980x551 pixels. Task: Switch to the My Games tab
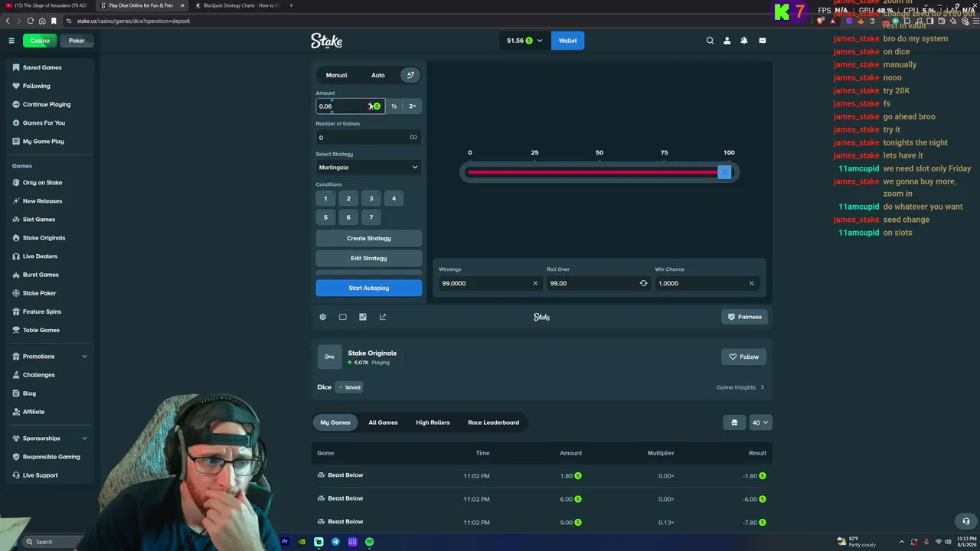pyautogui.click(x=335, y=422)
